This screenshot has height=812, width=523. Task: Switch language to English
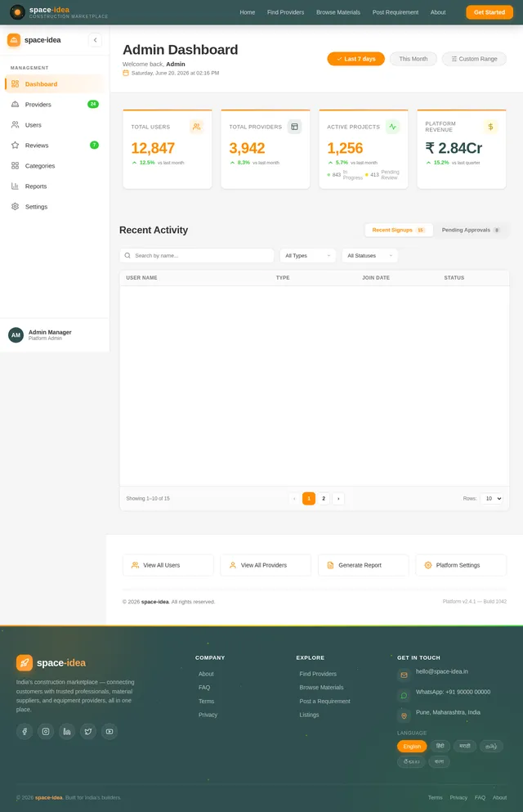click(x=412, y=747)
